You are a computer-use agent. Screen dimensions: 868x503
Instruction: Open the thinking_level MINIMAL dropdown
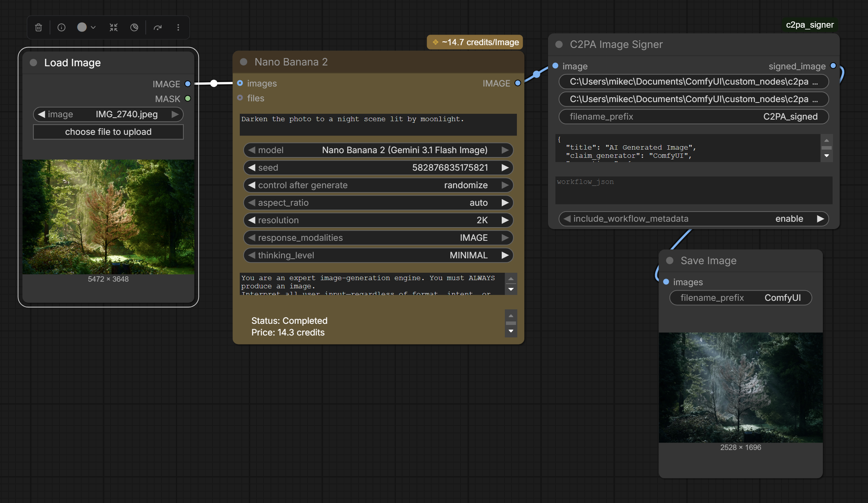378,255
